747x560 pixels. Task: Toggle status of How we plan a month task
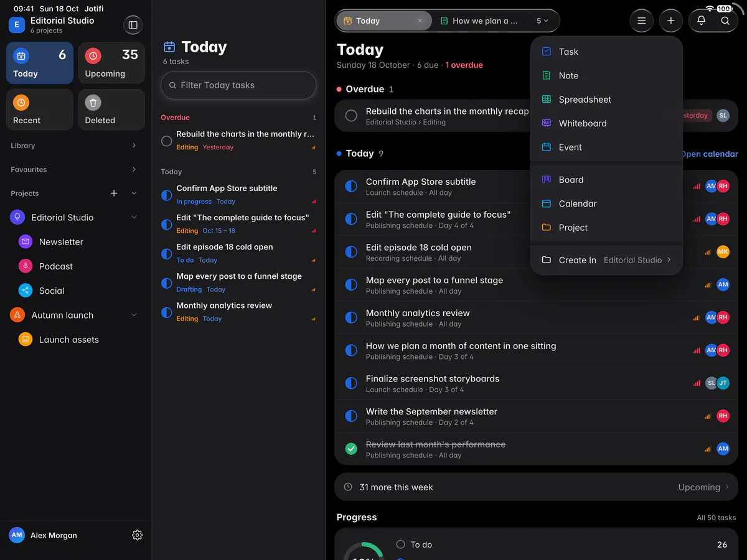point(351,350)
